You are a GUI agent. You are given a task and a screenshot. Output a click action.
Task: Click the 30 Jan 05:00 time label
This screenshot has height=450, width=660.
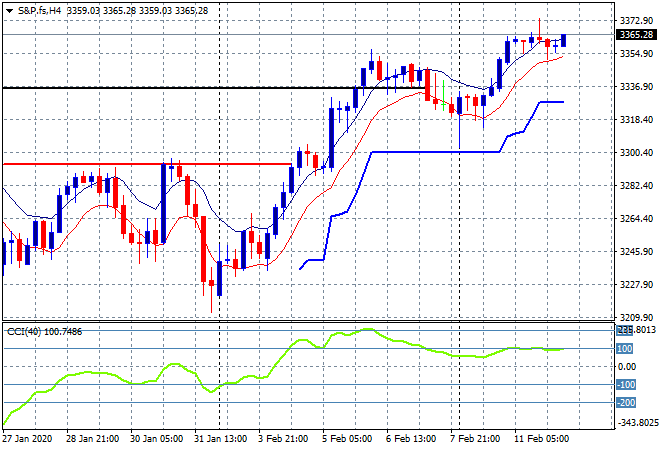tap(156, 439)
